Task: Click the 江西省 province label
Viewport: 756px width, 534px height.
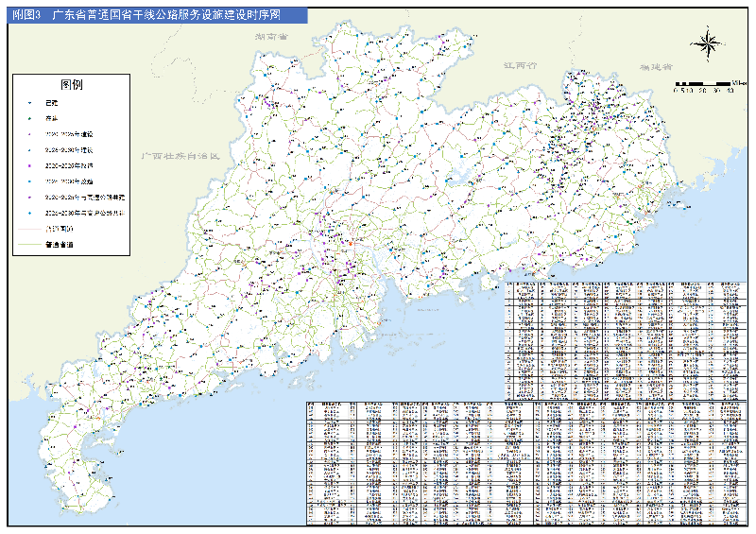Action: [519, 66]
